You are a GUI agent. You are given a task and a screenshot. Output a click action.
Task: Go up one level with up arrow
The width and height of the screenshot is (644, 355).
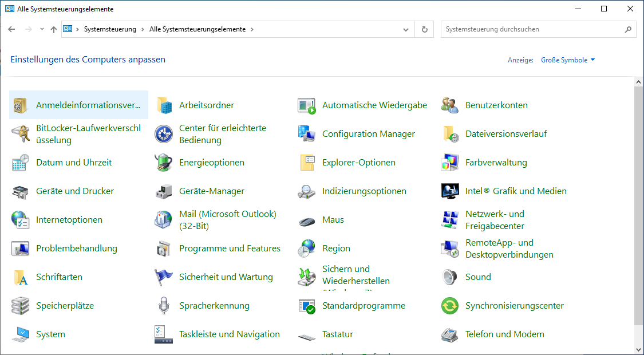click(x=53, y=29)
